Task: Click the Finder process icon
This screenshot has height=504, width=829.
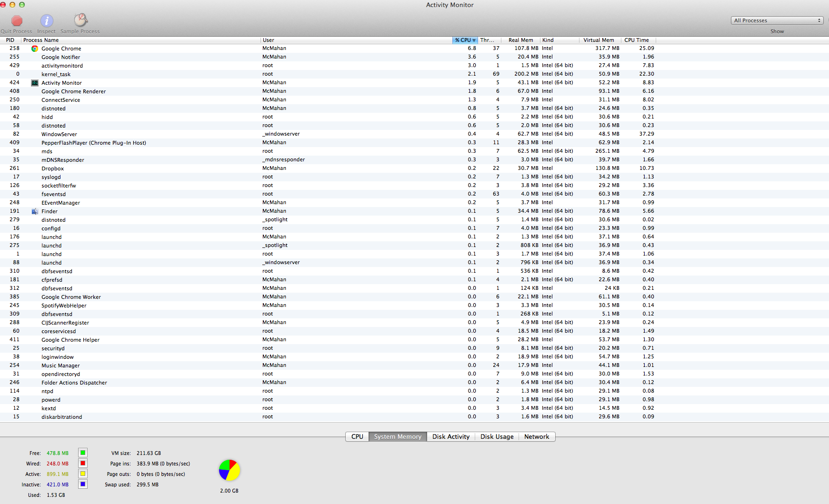Action: click(35, 211)
